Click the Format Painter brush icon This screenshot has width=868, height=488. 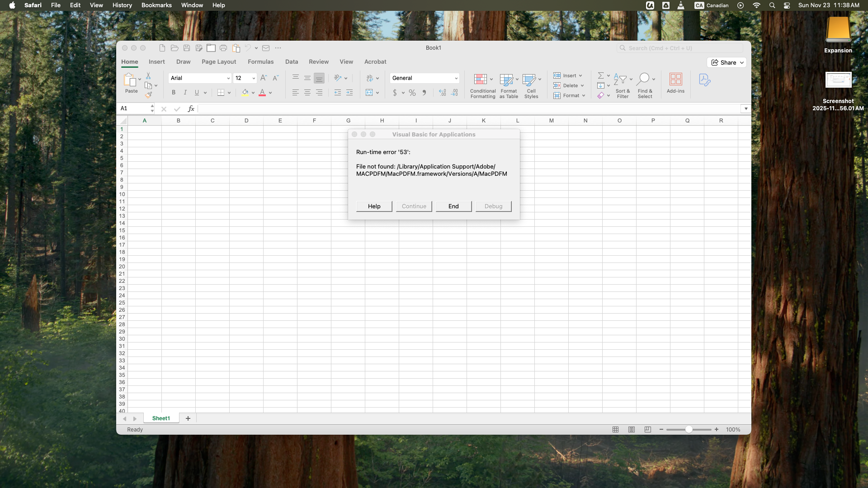[148, 95]
